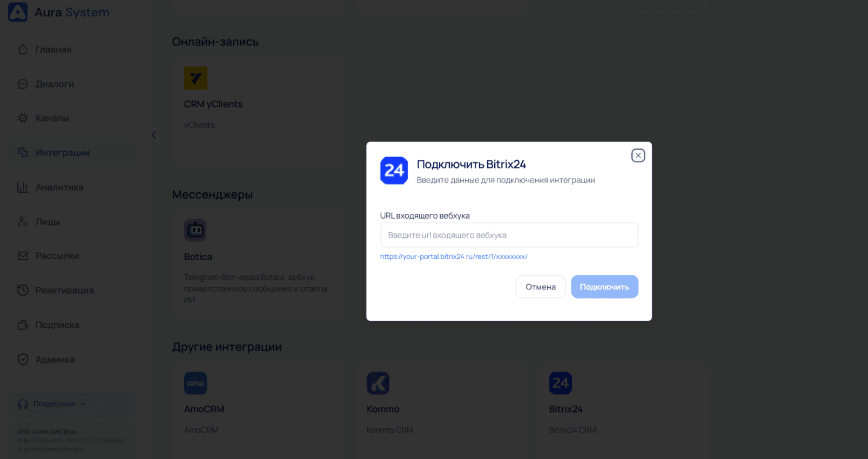Screen dimensions: 868x459
Task: Cancel with the Отмена button
Action: pos(541,287)
